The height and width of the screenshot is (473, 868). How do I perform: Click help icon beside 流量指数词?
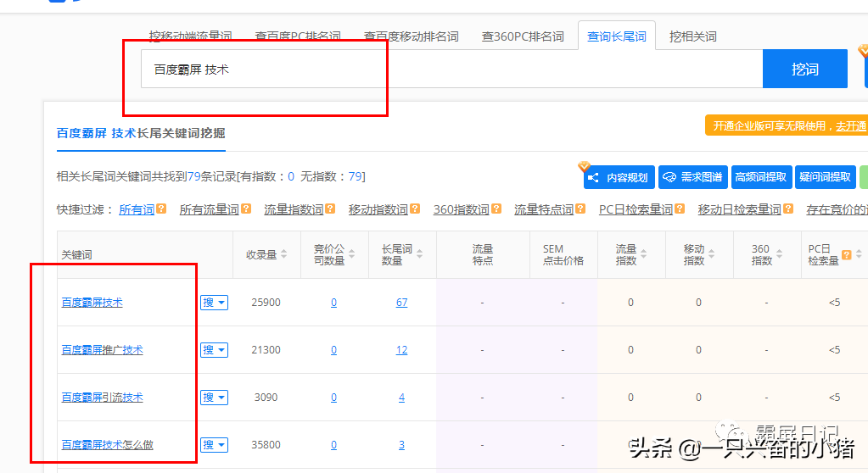(x=330, y=209)
